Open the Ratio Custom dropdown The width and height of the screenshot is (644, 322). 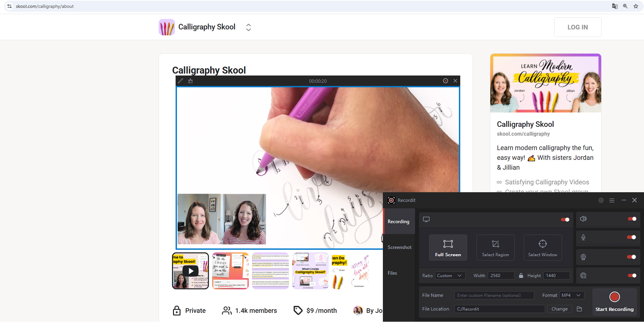click(450, 276)
